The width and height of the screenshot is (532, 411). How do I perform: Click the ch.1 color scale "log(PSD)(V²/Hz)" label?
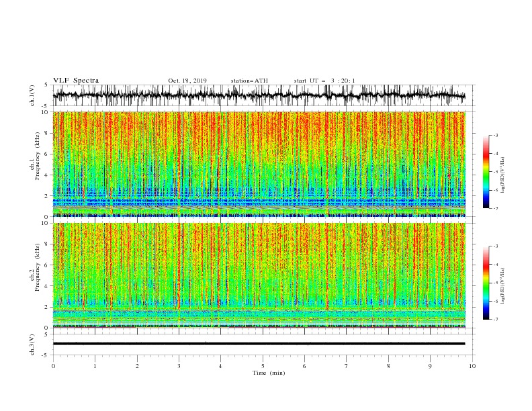502,175
